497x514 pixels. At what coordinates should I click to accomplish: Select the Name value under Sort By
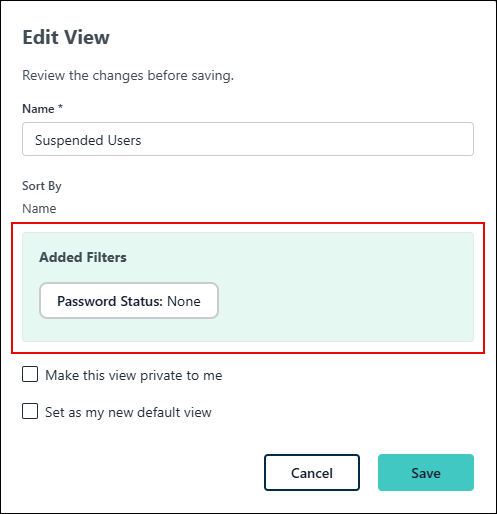tap(39, 209)
